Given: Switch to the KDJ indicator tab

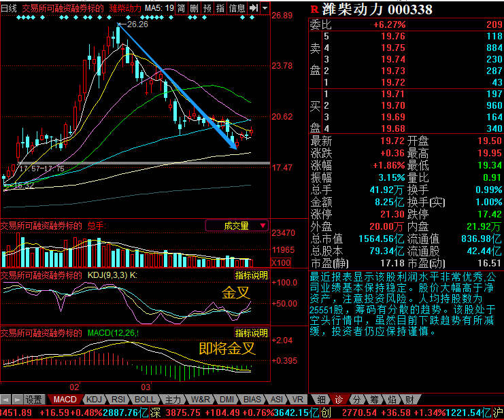Looking at the screenshot, I should (94, 400).
